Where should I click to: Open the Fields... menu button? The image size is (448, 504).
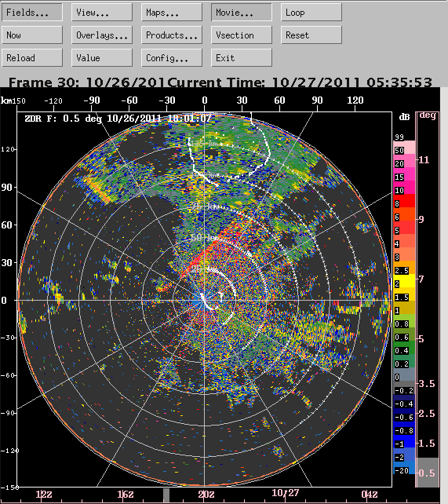32,13
